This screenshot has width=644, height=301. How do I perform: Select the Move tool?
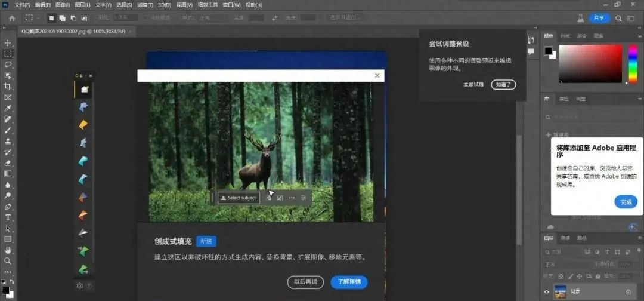(7, 43)
